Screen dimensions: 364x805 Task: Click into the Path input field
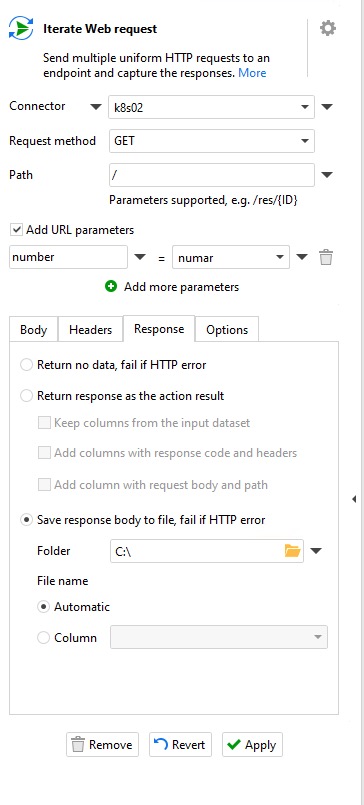point(212,175)
